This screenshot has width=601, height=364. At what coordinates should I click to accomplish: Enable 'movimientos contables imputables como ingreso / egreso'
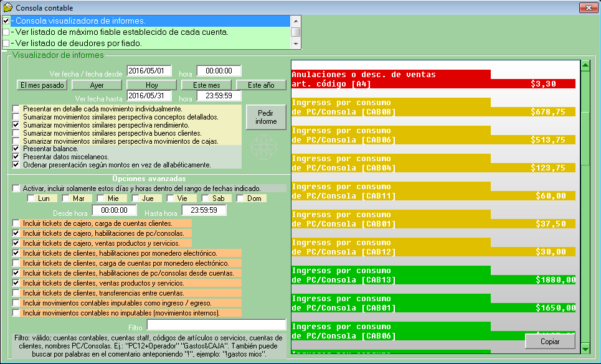coord(16,303)
